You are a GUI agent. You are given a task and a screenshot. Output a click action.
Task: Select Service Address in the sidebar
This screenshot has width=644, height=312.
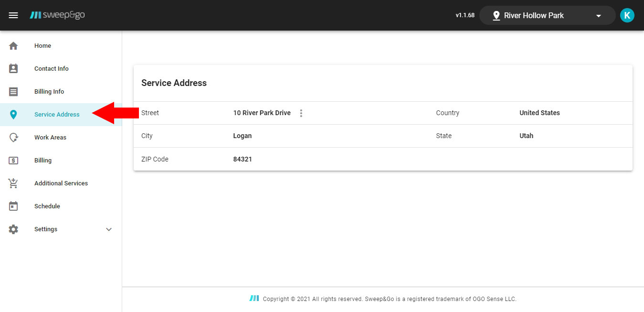(57, 114)
